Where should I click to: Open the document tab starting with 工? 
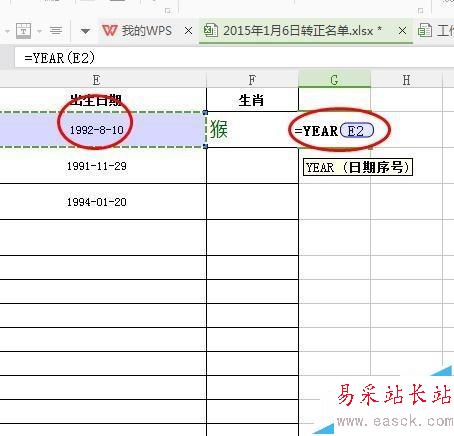[x=436, y=31]
